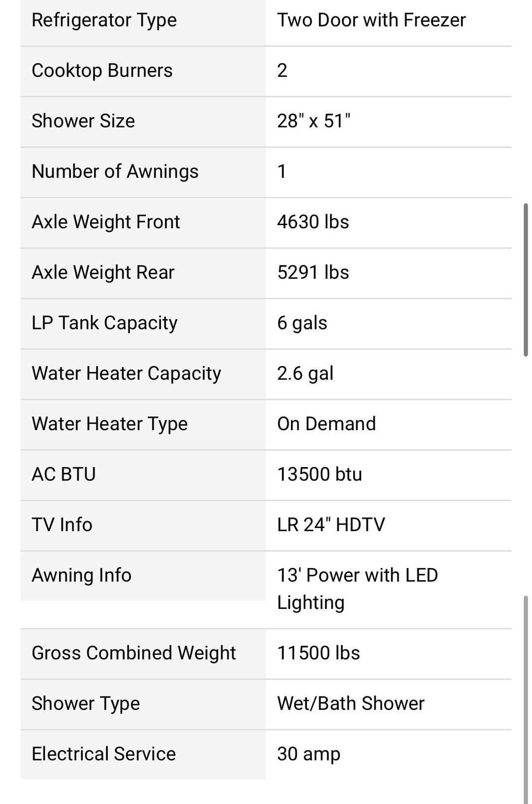The height and width of the screenshot is (804, 532).
Task: Tap the On Demand value cell
Action: [389, 425]
